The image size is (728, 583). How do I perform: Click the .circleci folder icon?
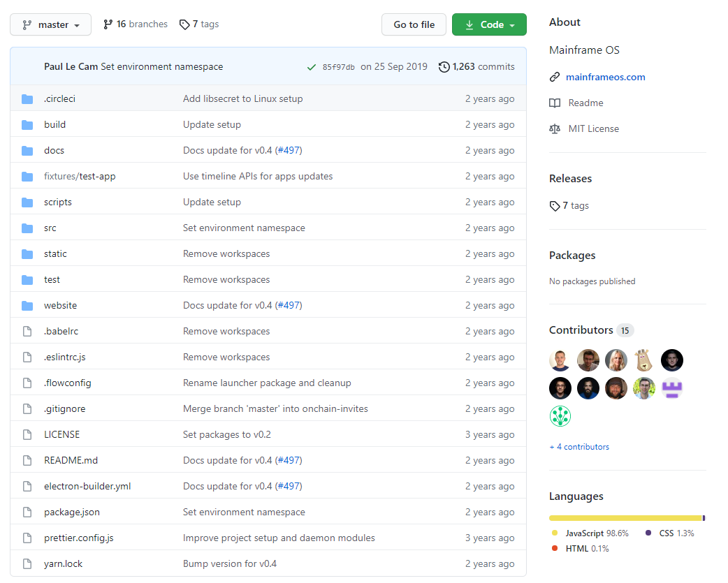click(x=27, y=98)
